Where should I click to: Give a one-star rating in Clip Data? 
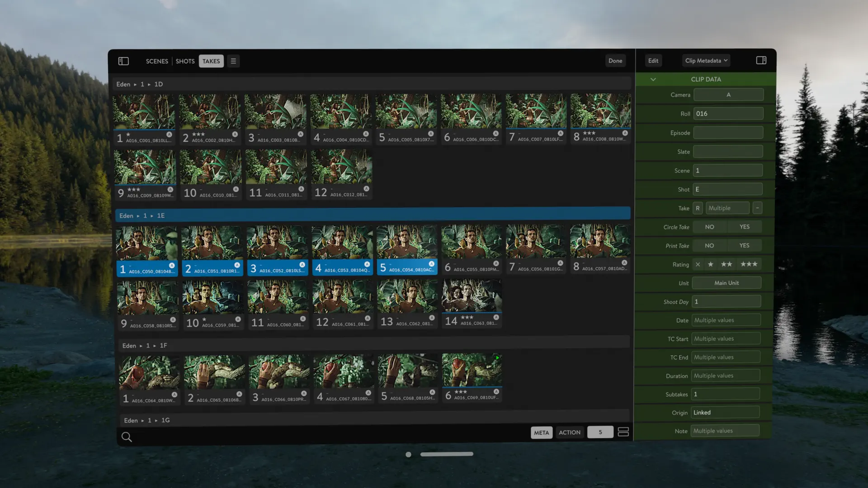pos(711,264)
